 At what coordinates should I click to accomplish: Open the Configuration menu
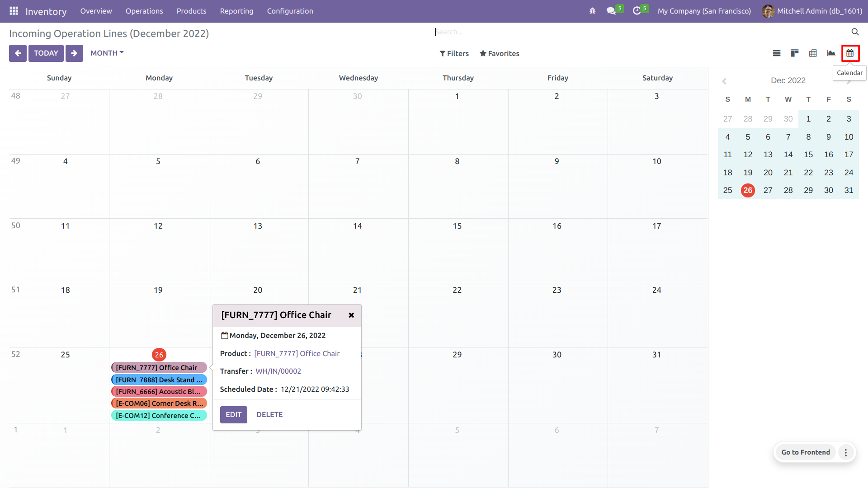[x=290, y=11]
